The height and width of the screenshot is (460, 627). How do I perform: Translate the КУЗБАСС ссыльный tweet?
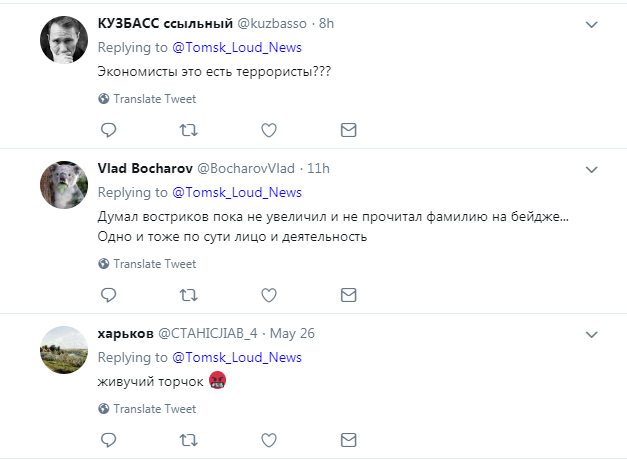click(x=154, y=99)
